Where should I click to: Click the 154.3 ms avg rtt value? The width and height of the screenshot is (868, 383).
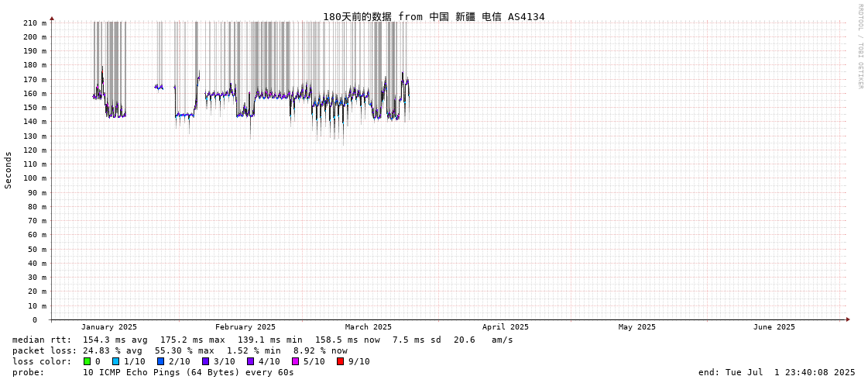(115, 340)
